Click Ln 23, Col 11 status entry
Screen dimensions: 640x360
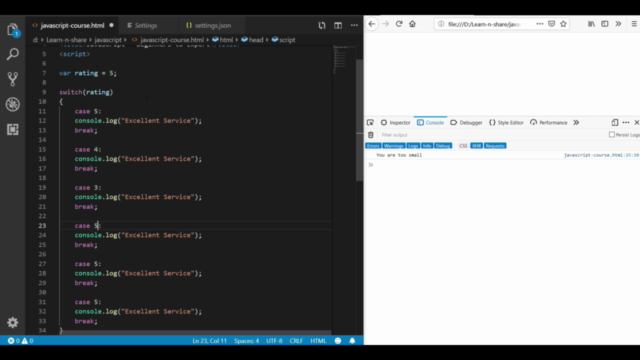tap(209, 341)
